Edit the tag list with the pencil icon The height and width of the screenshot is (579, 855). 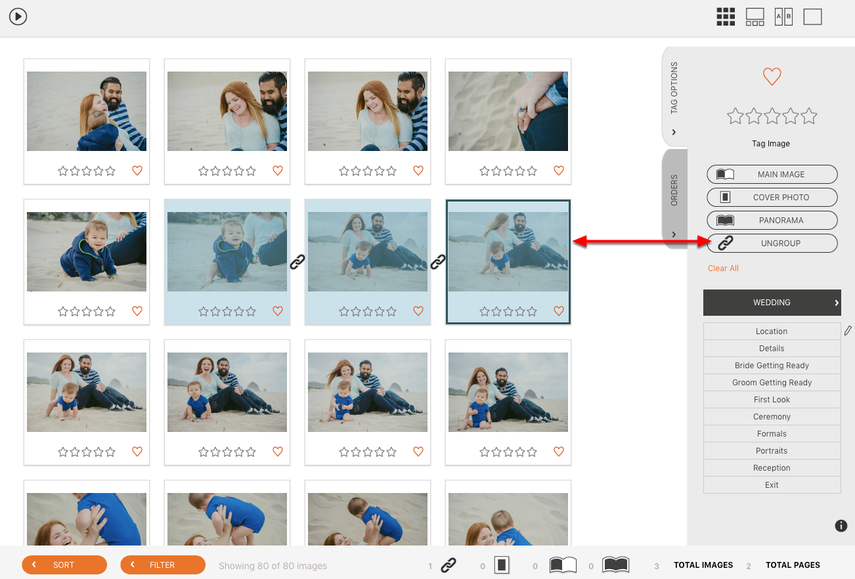click(x=848, y=330)
